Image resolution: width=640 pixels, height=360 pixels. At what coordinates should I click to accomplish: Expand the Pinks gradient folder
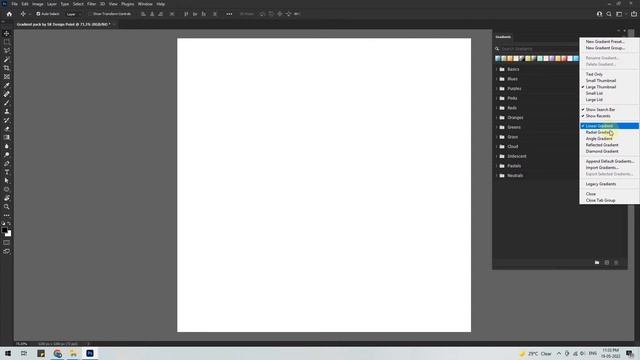click(x=497, y=98)
